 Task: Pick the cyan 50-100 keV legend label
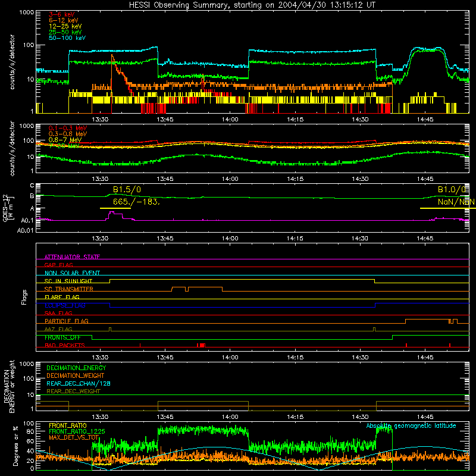[x=67, y=38]
